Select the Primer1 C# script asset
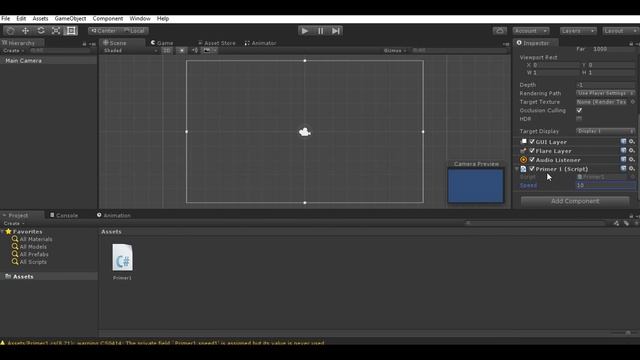 click(122, 261)
